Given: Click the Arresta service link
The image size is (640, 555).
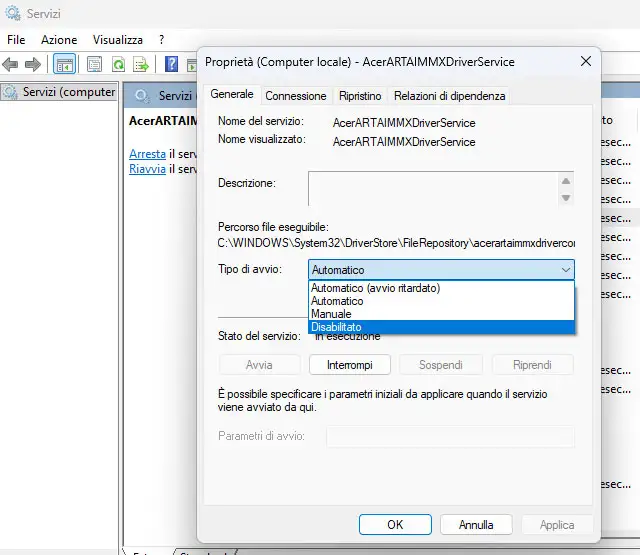Looking at the screenshot, I should point(147,154).
